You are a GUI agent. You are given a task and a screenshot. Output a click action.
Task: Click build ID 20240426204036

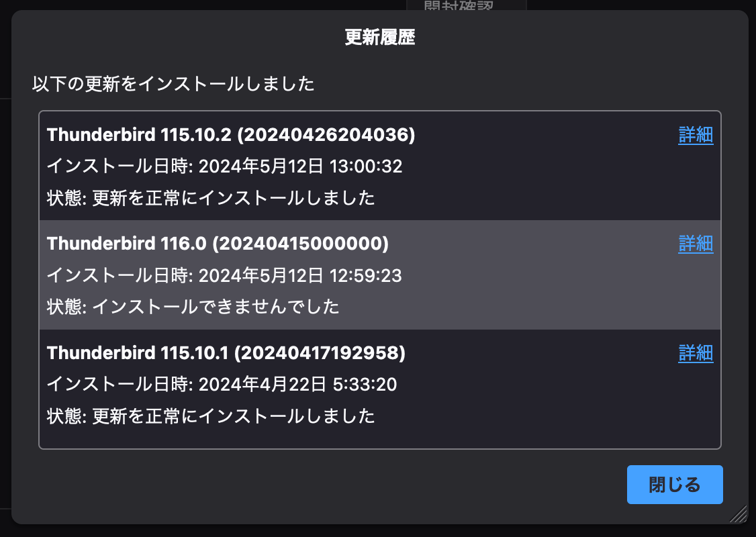point(326,135)
